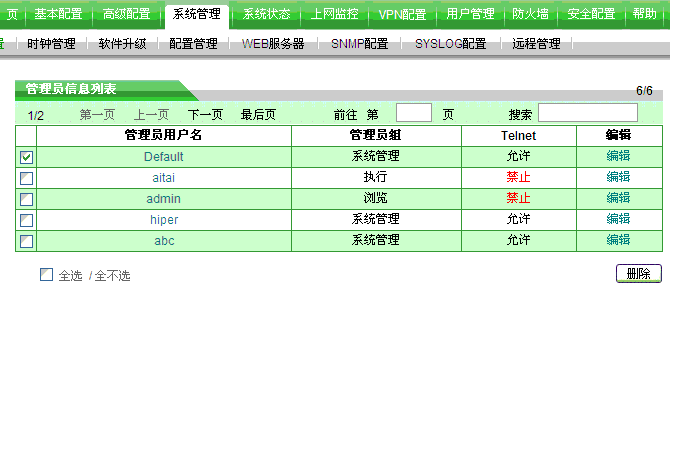Click the page number input box

click(x=414, y=113)
